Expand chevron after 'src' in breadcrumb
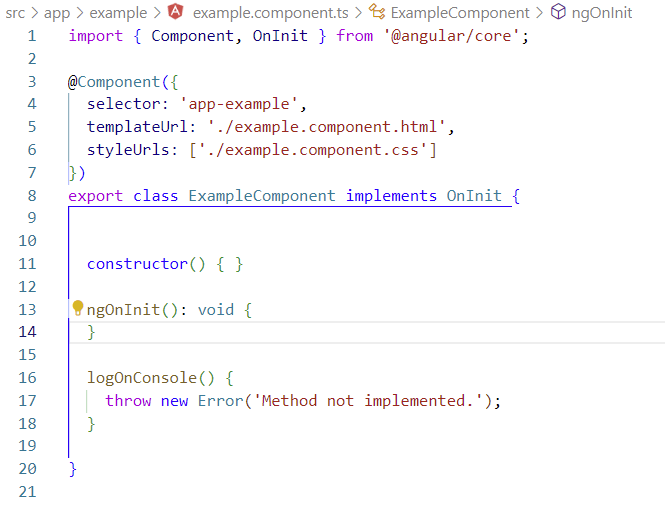Image resolution: width=665 pixels, height=505 pixels. (34, 13)
